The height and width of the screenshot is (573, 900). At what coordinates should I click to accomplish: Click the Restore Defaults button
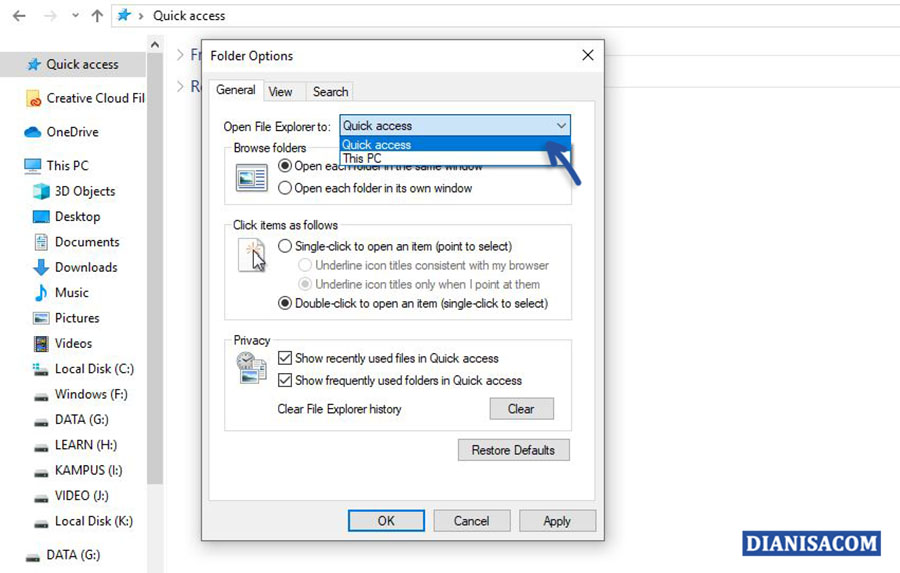tap(514, 450)
